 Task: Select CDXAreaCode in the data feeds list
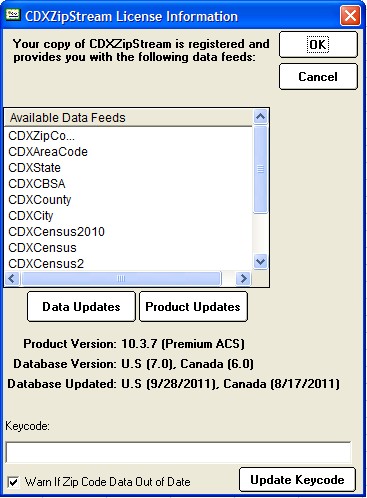pyautogui.click(x=48, y=152)
